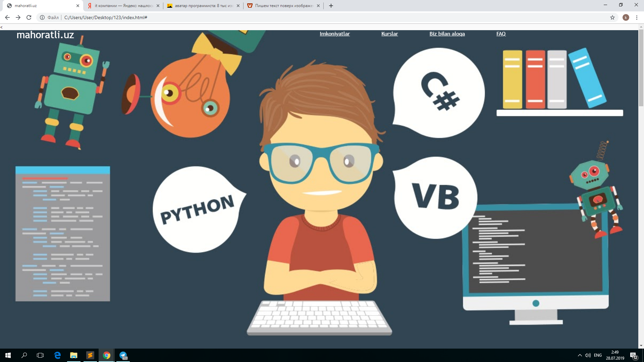Open Task View on taskbar
644x362 pixels.
pyautogui.click(x=40, y=355)
